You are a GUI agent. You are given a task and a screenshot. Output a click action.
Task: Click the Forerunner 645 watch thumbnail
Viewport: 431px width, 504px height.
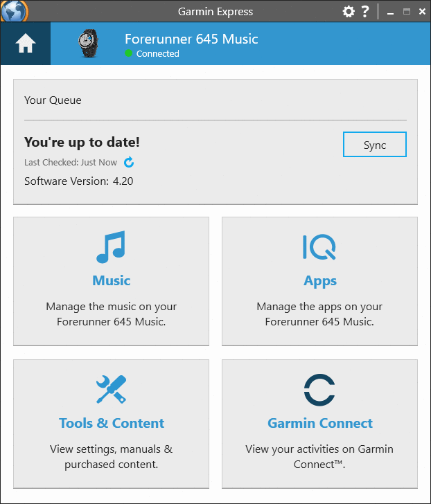(88, 44)
